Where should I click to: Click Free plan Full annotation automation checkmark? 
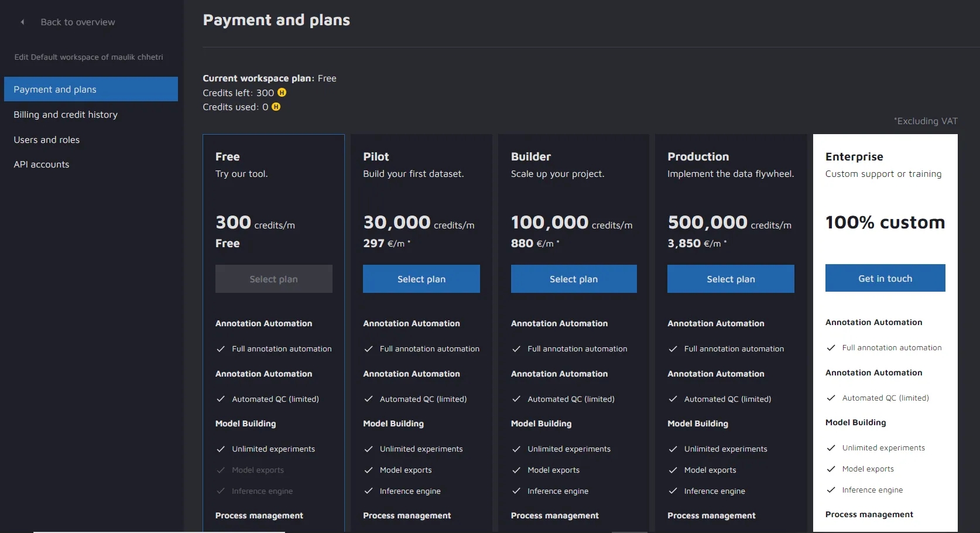pos(221,348)
